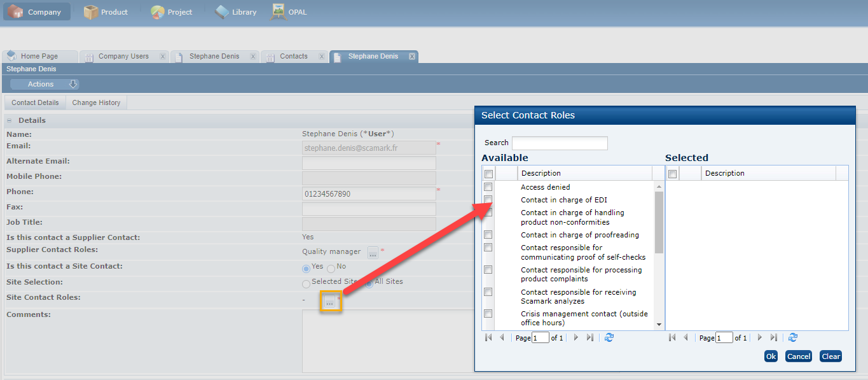Click the Selected list page number box
Image resolution: width=868 pixels, height=380 pixels.
[x=724, y=338]
